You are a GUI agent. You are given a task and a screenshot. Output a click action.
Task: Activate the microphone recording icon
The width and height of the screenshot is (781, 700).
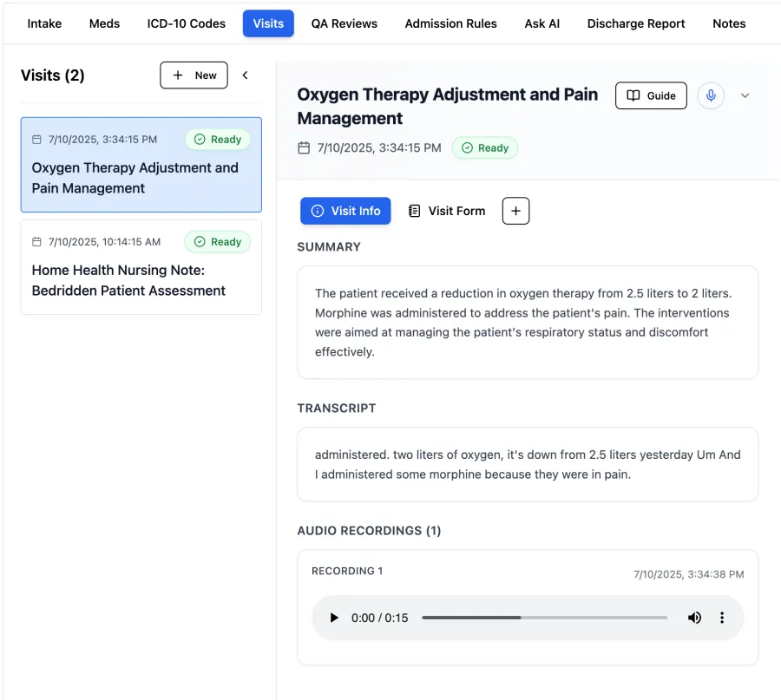[711, 95]
